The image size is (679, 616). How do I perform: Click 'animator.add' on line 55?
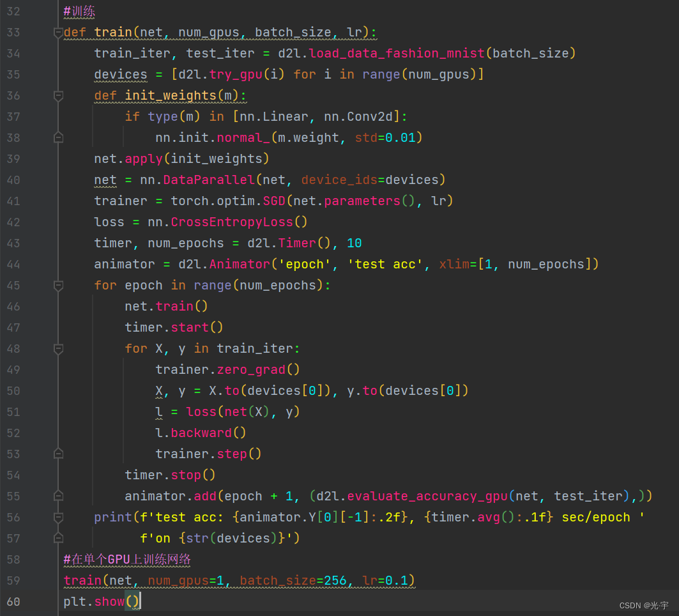[x=171, y=496]
